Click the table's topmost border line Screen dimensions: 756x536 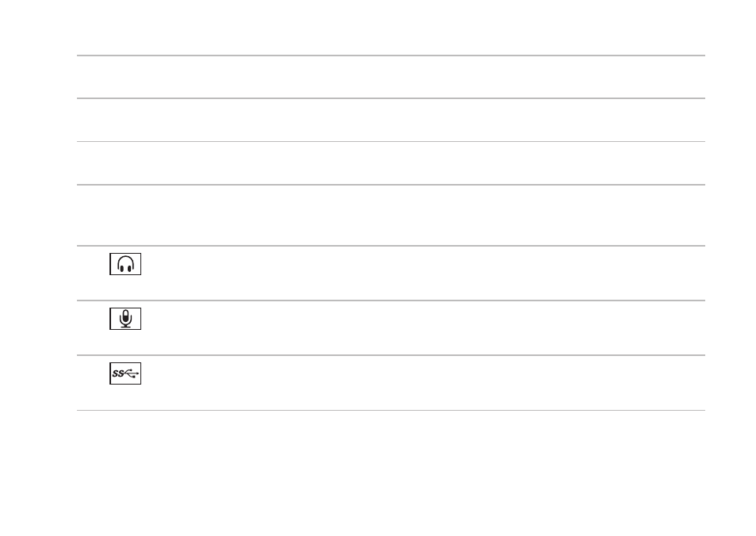click(391, 56)
